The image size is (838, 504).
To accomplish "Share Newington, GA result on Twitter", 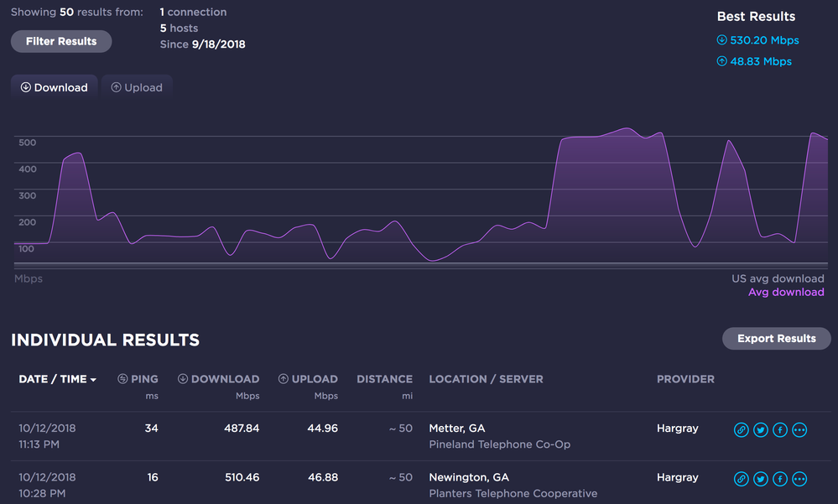I will pos(761,479).
